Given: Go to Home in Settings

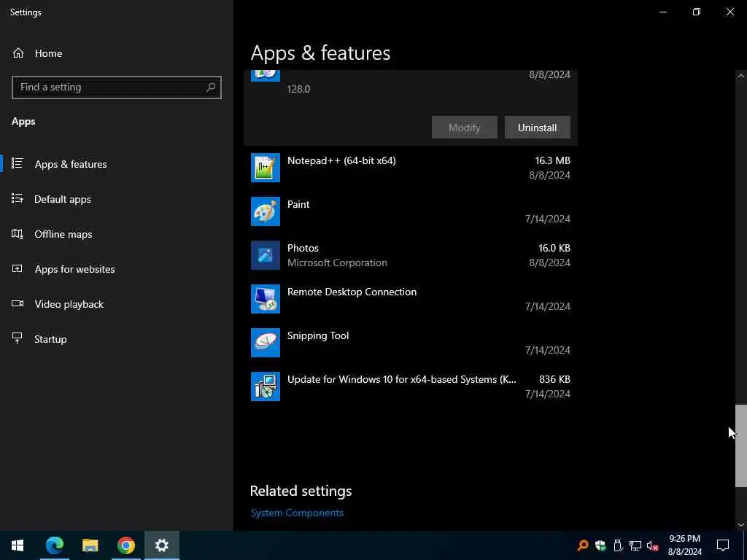Looking at the screenshot, I should click(48, 53).
